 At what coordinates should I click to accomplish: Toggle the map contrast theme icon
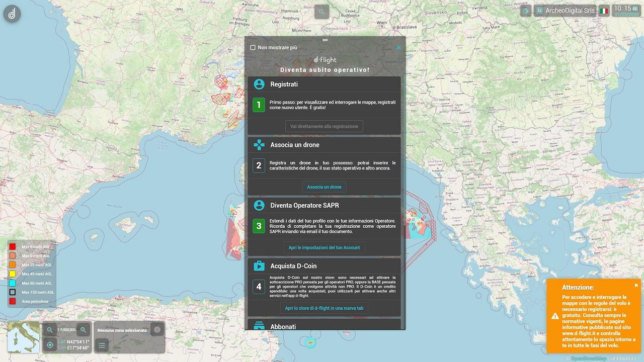pyautogui.click(x=526, y=11)
